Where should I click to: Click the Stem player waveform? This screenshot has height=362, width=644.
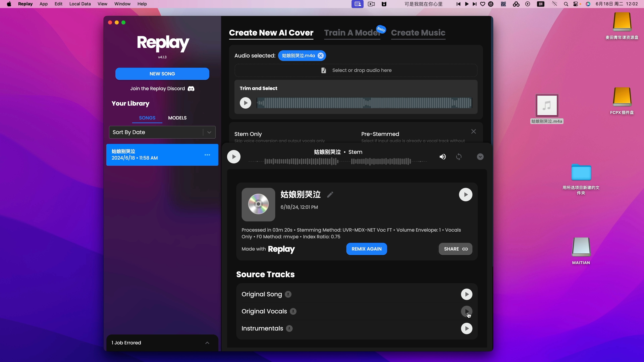point(337,162)
